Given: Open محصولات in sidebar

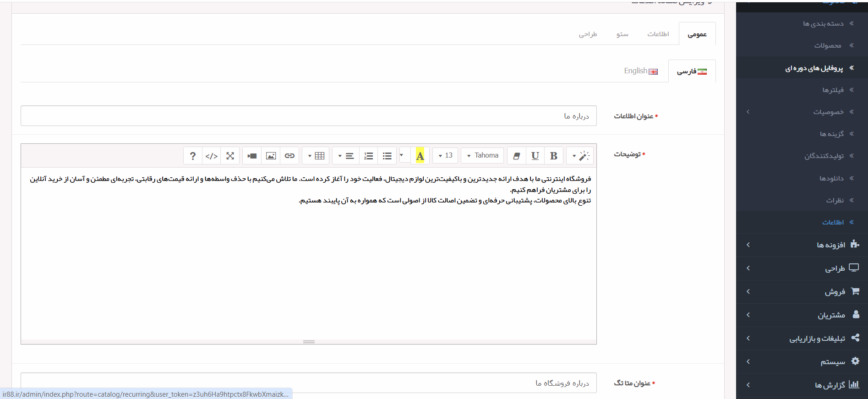Looking at the screenshot, I should (x=802, y=45).
